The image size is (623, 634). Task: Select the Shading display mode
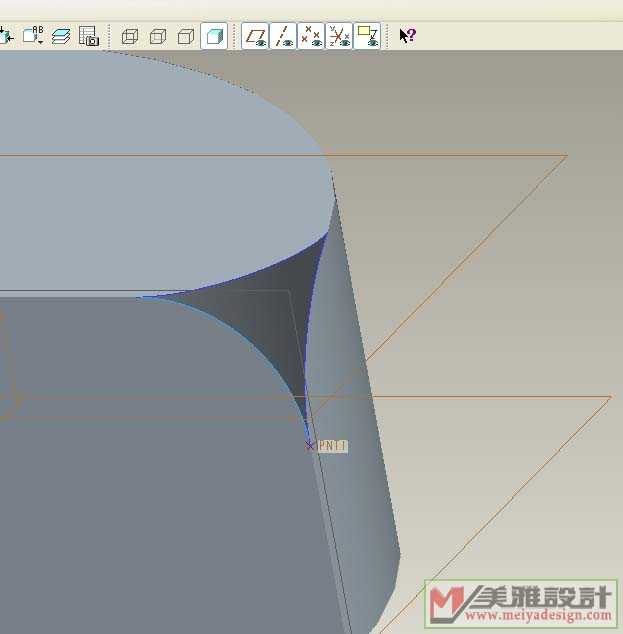click(x=213, y=36)
